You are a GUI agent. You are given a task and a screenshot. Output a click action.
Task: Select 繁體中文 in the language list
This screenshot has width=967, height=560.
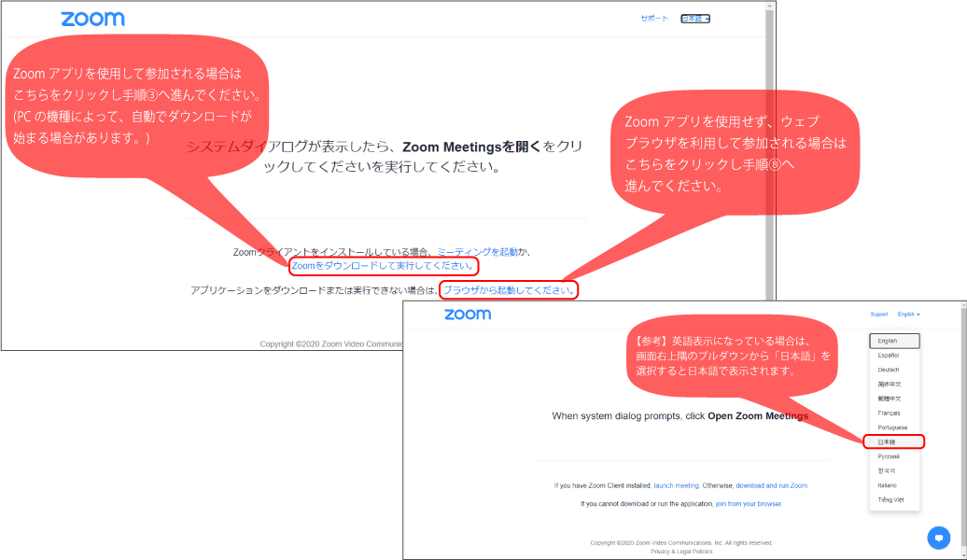(894, 399)
